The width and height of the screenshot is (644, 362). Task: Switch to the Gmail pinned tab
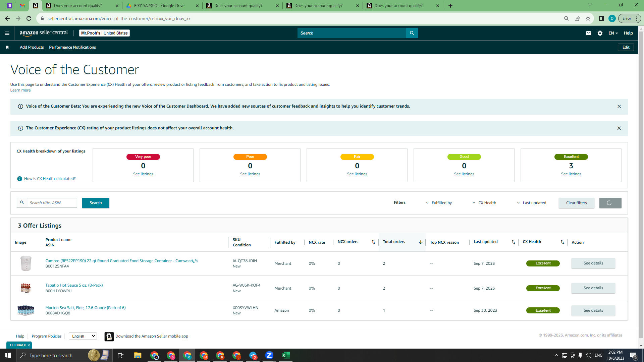point(22,6)
